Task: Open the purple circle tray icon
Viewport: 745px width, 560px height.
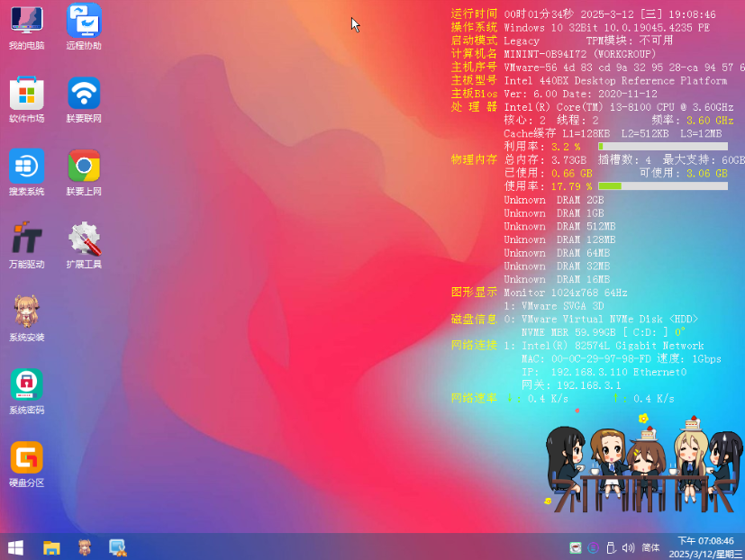Action: 593,548
